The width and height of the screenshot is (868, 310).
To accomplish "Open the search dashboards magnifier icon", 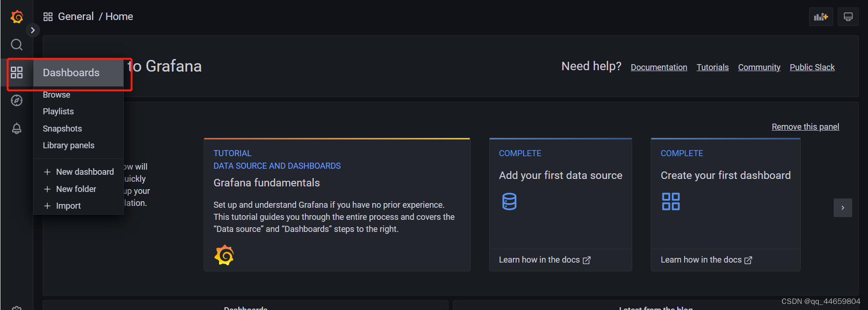I will (17, 45).
